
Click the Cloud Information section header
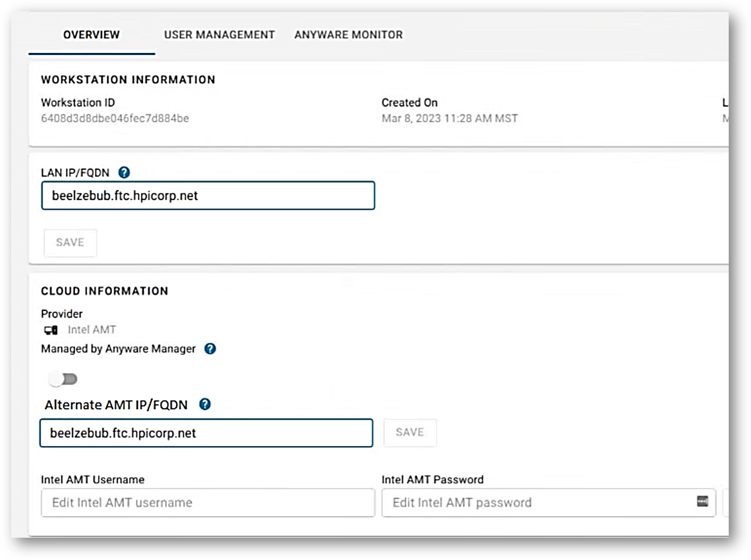click(105, 291)
